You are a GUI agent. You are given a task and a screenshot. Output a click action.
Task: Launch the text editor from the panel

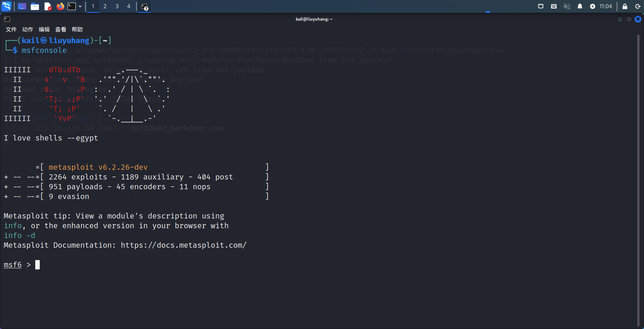(48, 6)
